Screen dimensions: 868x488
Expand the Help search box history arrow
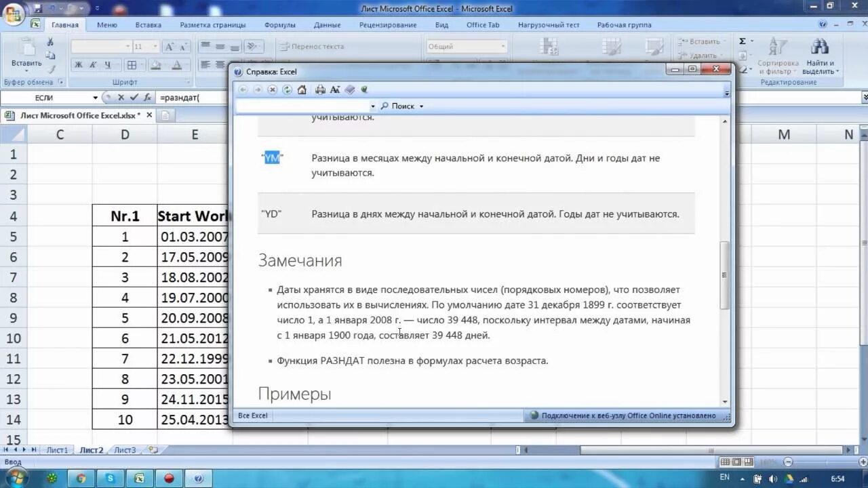click(x=373, y=106)
